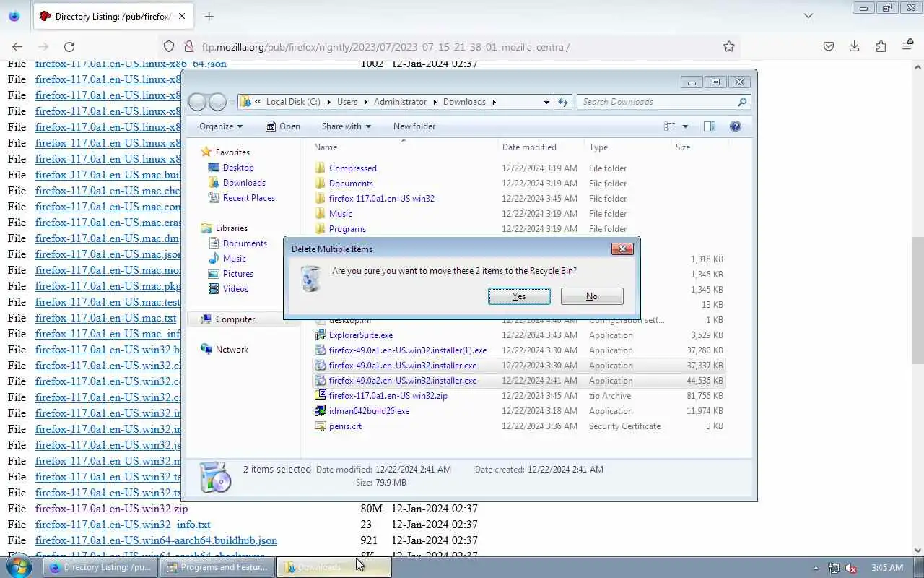The image size is (924, 578).
Task: Open firefox-117.0a1.en-US.win32_info.txt link
Action: (x=123, y=525)
